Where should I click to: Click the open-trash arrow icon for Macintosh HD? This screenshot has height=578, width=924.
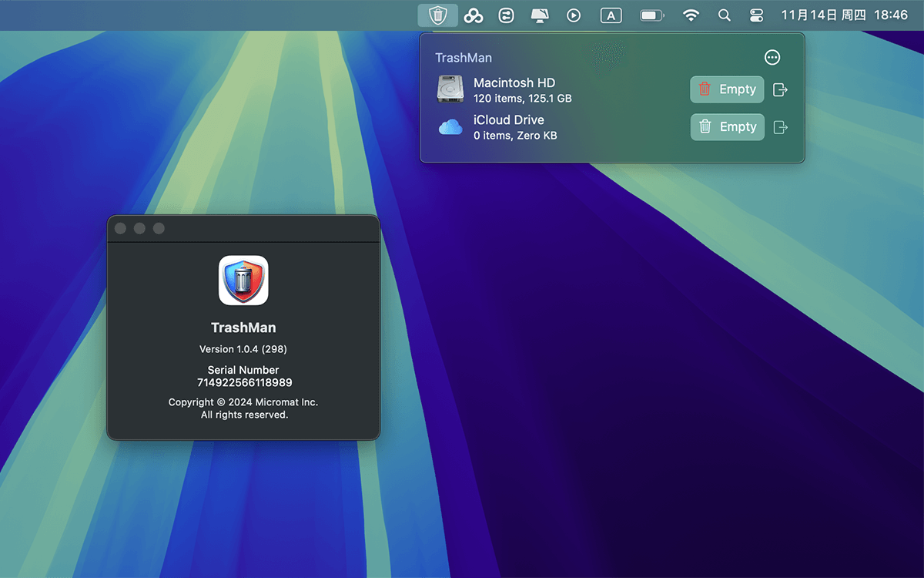coord(780,89)
